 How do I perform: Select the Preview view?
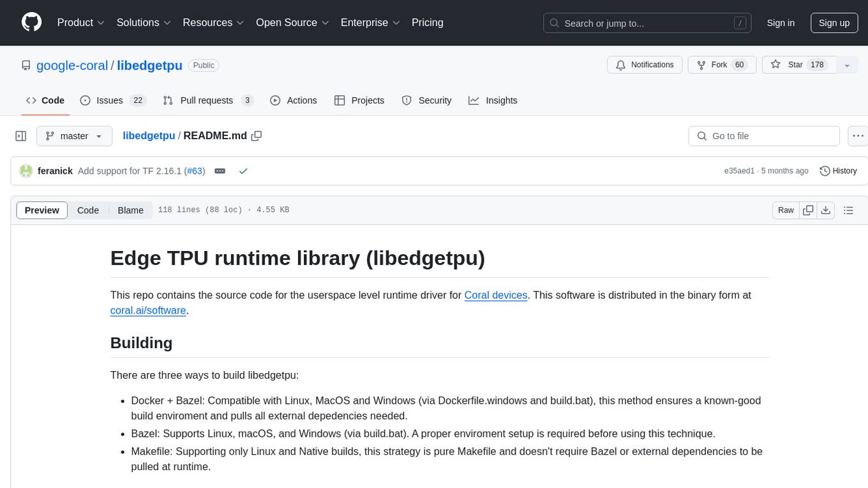tap(42, 210)
